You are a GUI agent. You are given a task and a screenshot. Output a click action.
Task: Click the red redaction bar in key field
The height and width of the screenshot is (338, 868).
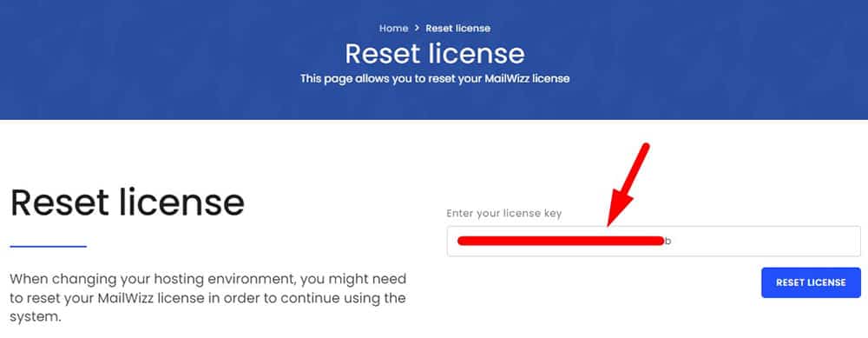[561, 241]
